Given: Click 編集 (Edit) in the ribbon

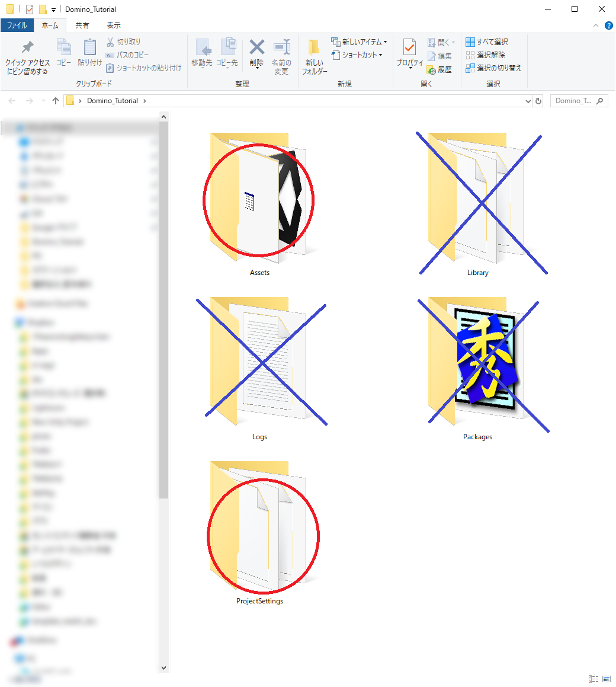Looking at the screenshot, I should click(x=439, y=56).
